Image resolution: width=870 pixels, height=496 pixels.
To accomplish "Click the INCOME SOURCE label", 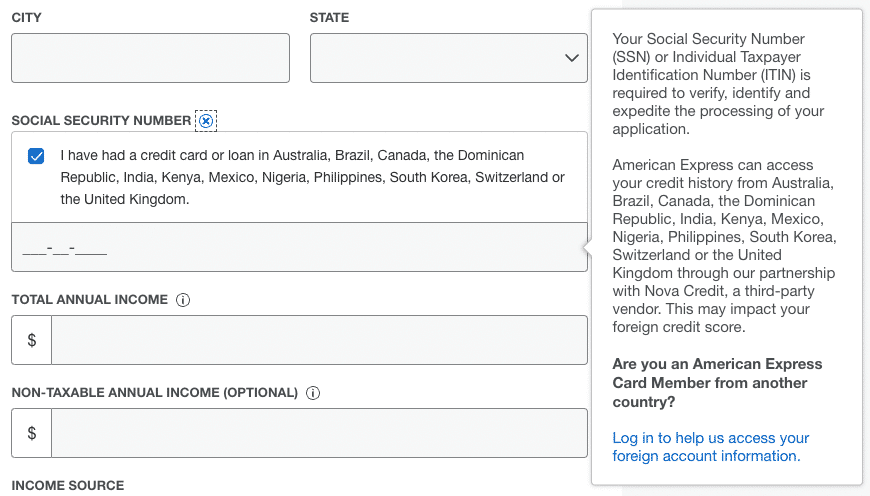I will click(x=68, y=486).
